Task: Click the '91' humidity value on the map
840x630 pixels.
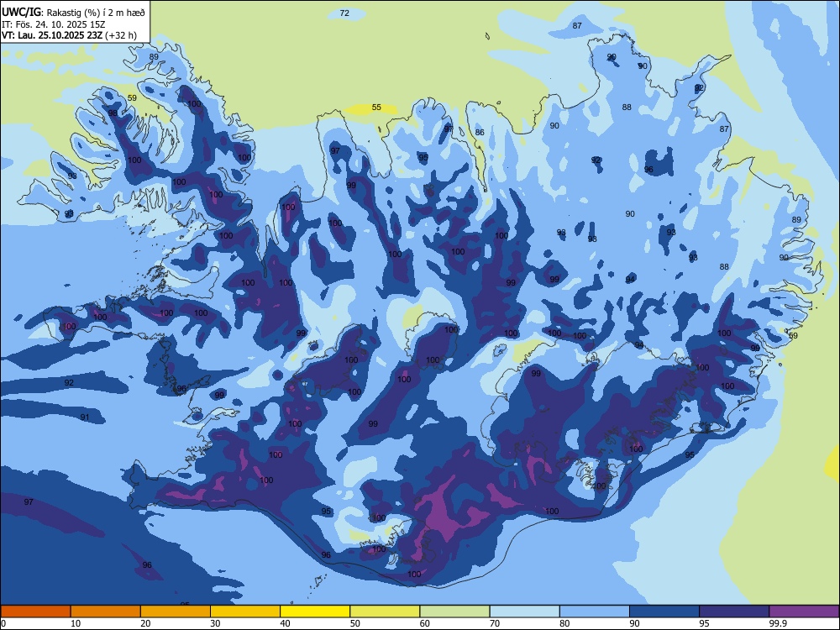Action: point(85,417)
